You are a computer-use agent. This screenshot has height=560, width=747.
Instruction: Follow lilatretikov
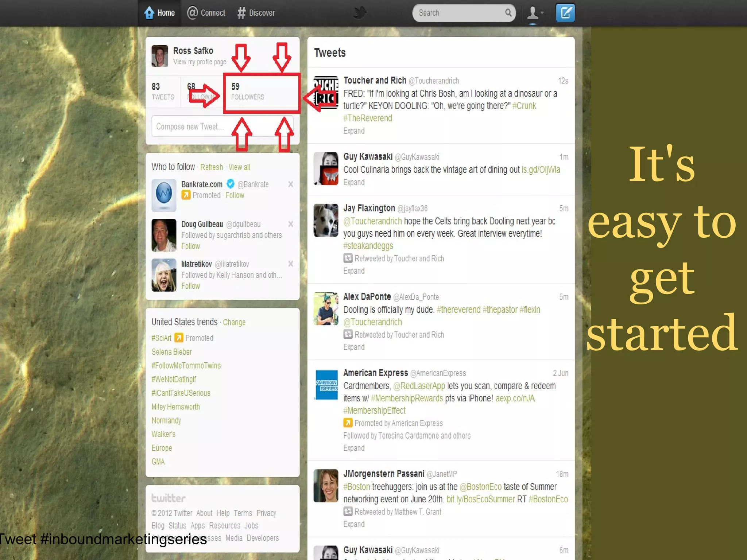(x=191, y=286)
